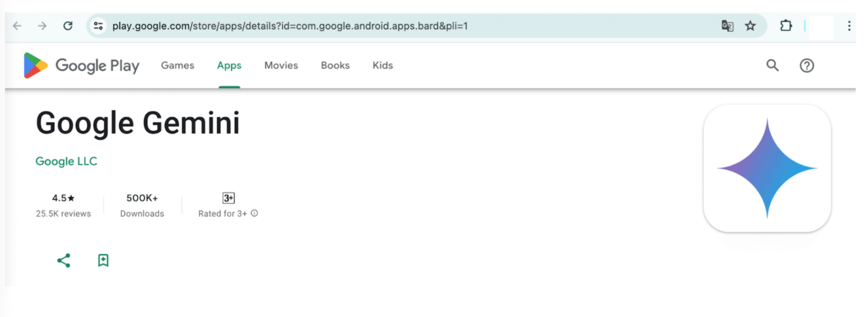Open the Help question mark icon

807,66
